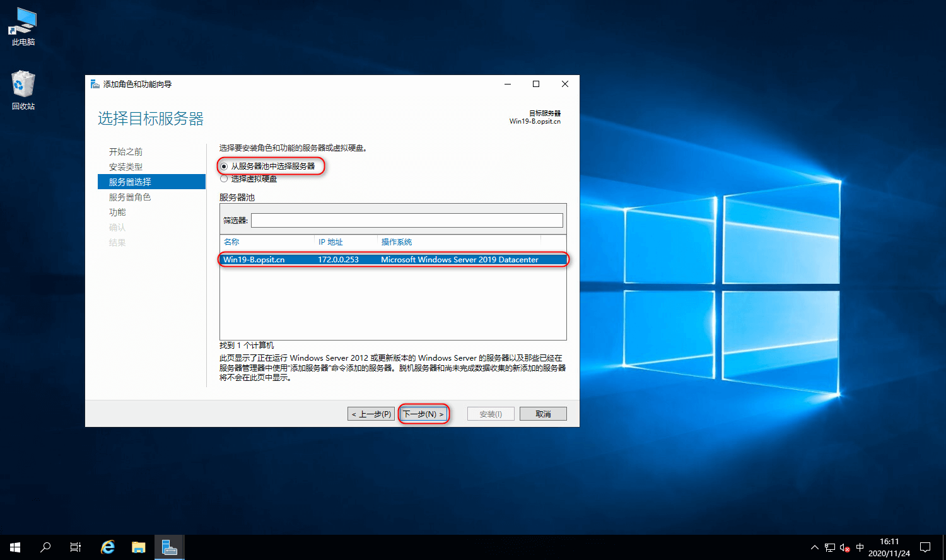Screen dimensions: 946x560
Task: Switch to Server Manager taskbar icon
Action: coord(170,547)
